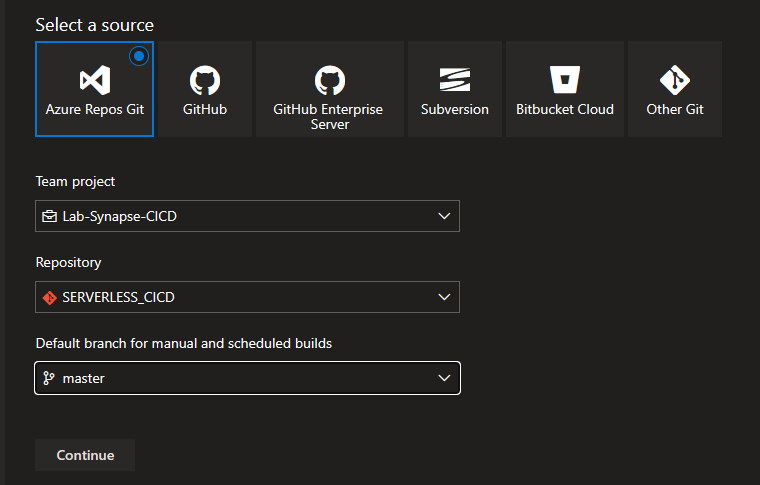Click the 'Default branch for manual and scheduled builds' label
Screen dimensions: 760x485
point(184,344)
